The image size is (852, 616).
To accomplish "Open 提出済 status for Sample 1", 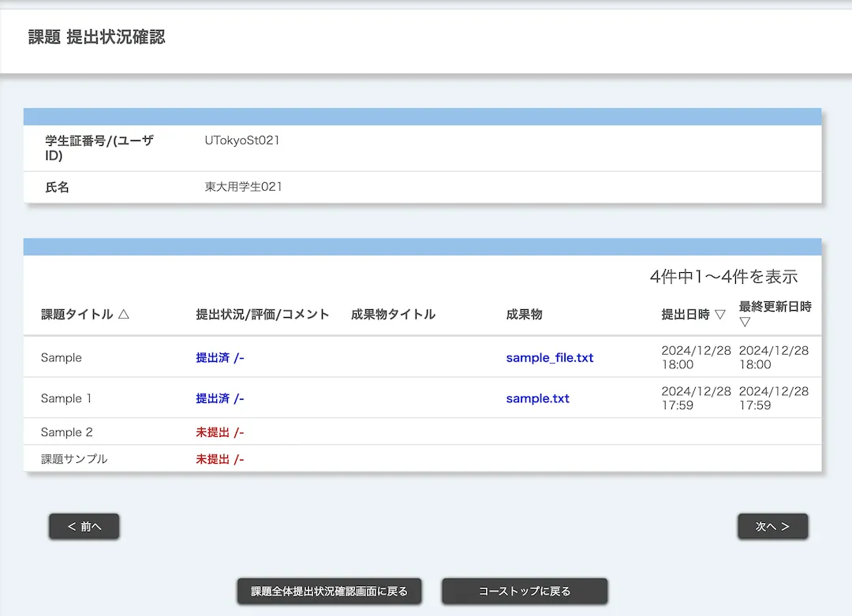I will (211, 398).
